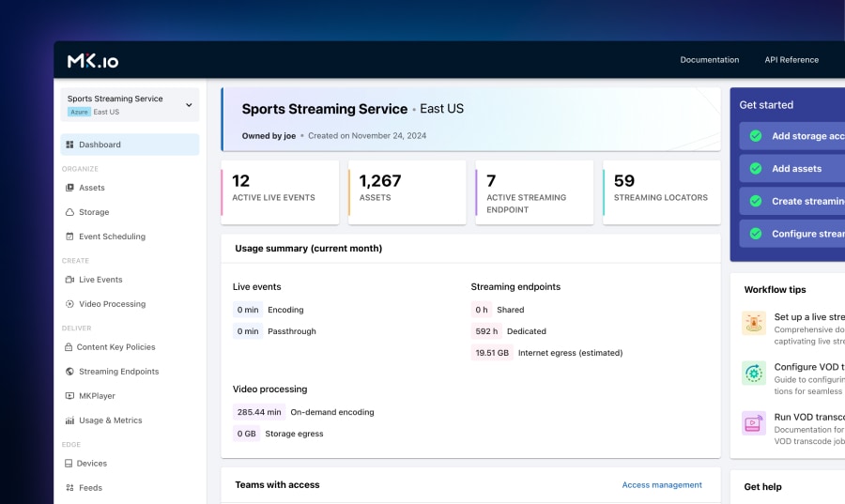This screenshot has width=845, height=504.
Task: Click the green check beside Add assets
Action: [755, 169]
